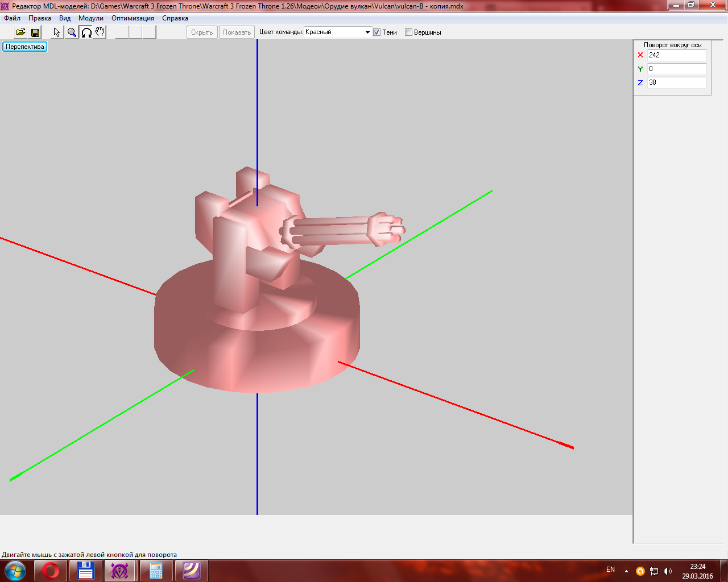Click the X axis rotation field
728x582 pixels.
point(677,55)
